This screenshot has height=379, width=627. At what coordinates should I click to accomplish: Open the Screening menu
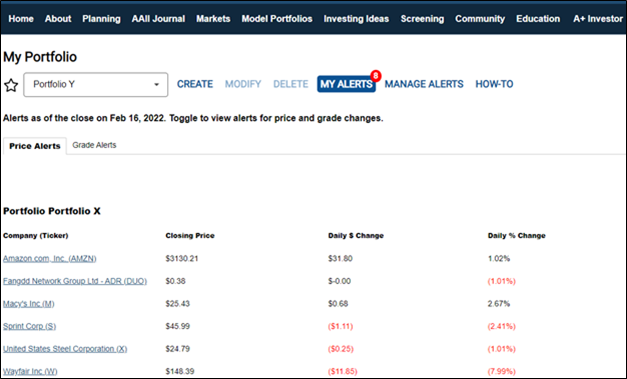point(422,19)
